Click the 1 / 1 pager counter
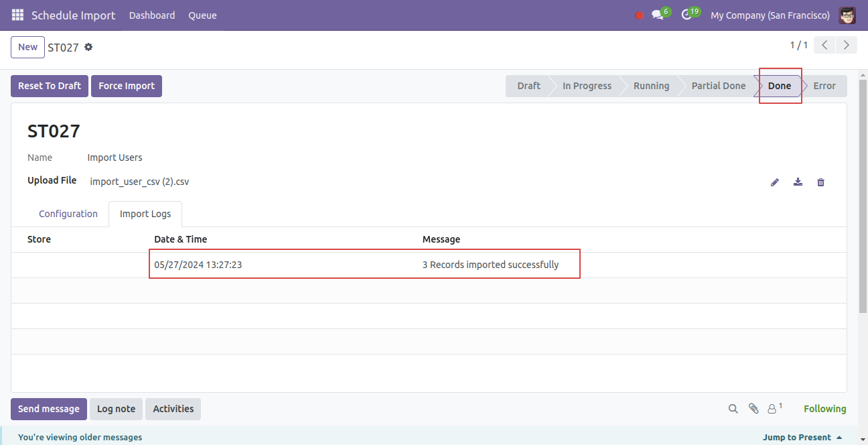This screenshot has width=868, height=445. (x=798, y=45)
